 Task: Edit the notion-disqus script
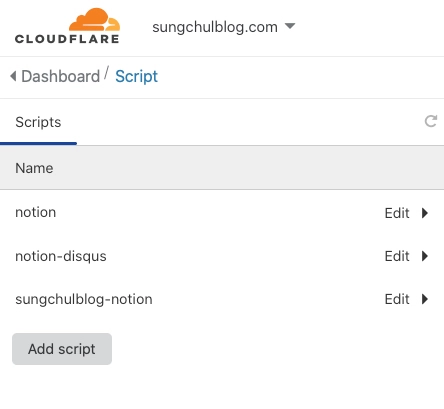(x=397, y=256)
